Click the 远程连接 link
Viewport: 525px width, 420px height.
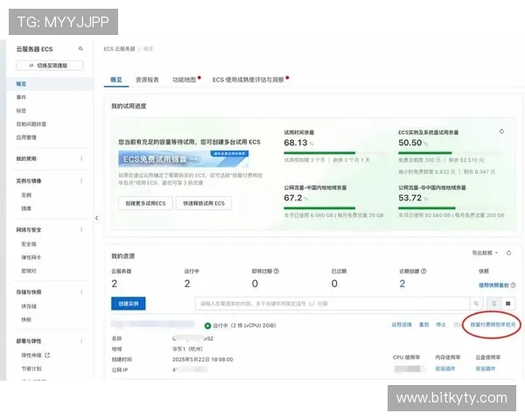(x=402, y=325)
